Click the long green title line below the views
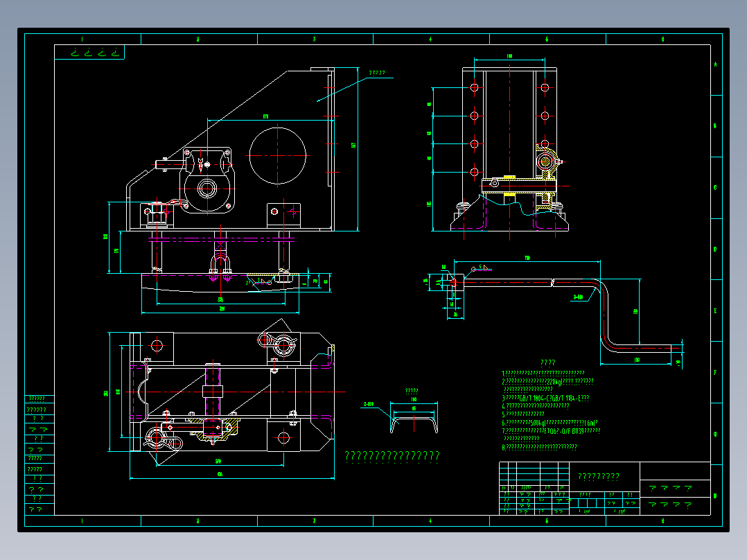Viewport: 747px width, 560px height. tap(392, 457)
